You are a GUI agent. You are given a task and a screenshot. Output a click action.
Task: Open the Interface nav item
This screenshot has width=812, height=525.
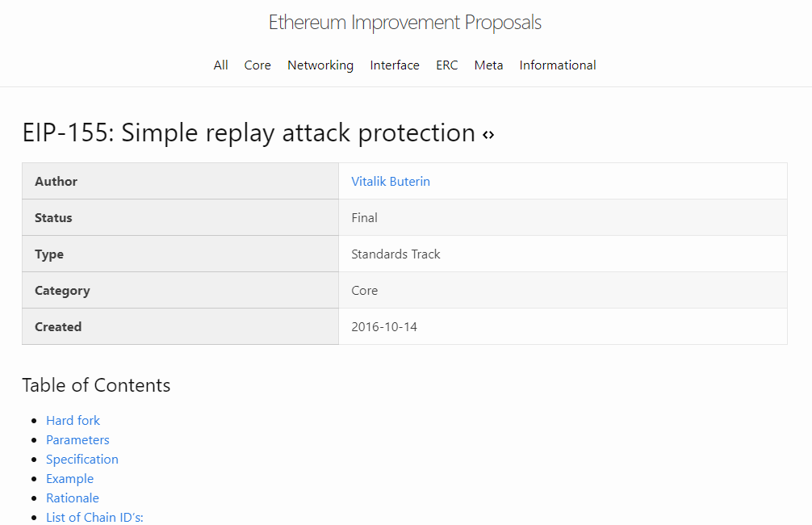coord(395,65)
